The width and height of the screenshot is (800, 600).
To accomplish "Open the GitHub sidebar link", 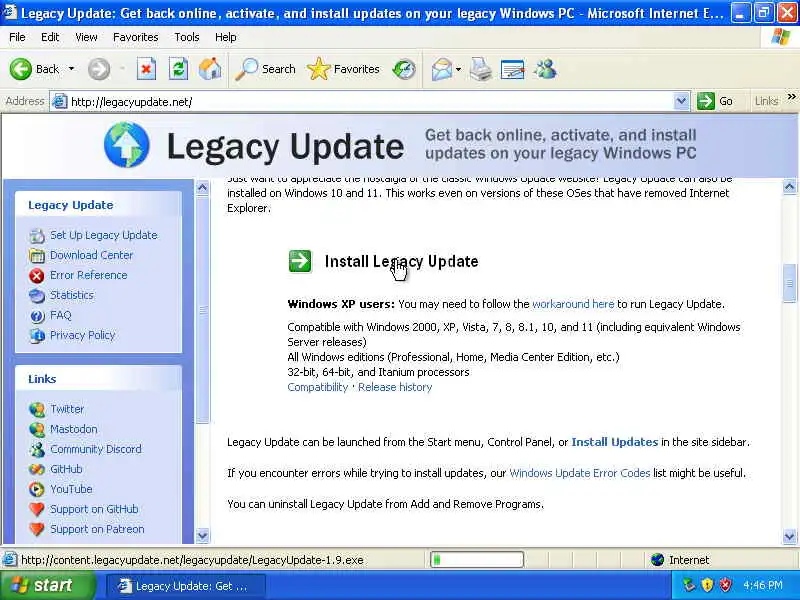I will [66, 469].
